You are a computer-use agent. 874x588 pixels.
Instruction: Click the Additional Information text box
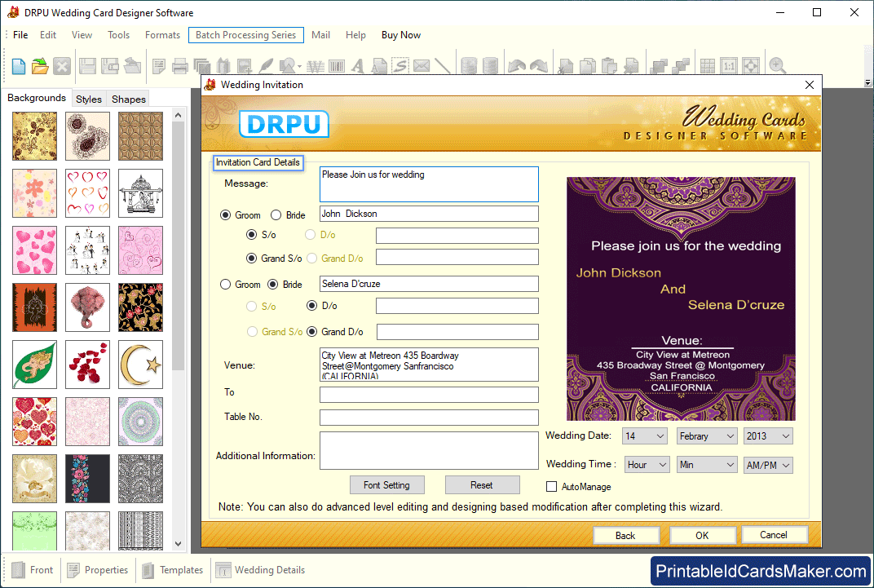(429, 450)
